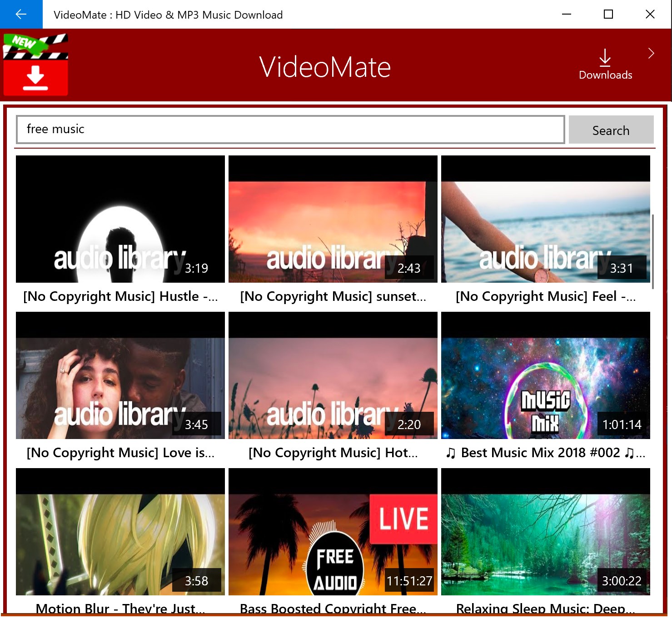
Task: Maximize the VideoMate window
Action: point(608,14)
